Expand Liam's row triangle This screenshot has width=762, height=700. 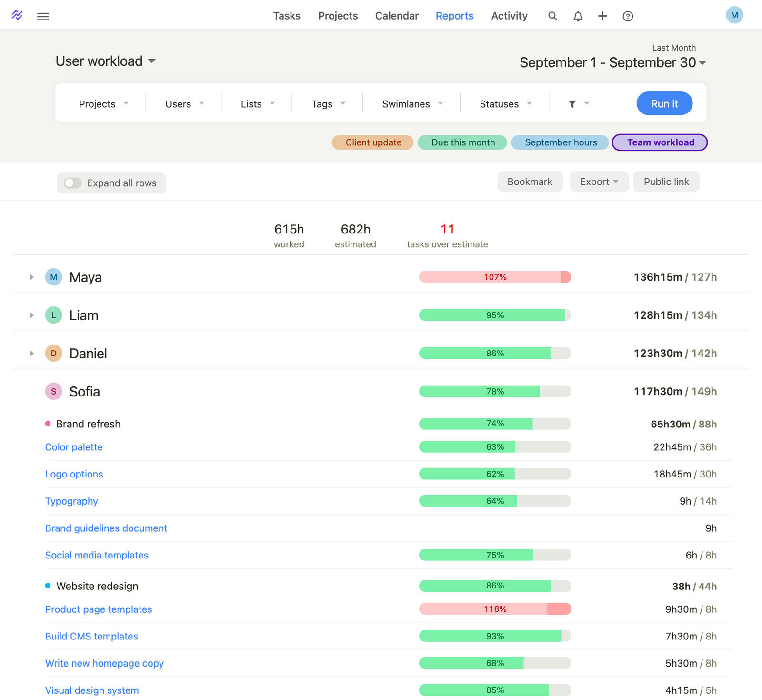[x=31, y=315]
